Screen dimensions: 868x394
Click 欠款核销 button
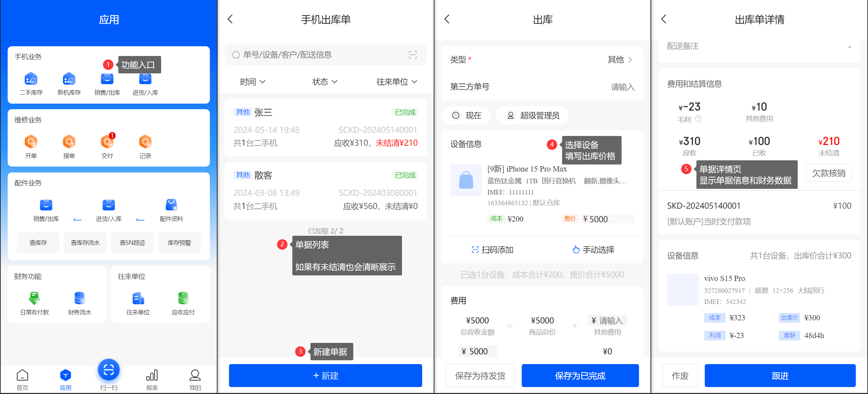[x=829, y=173]
